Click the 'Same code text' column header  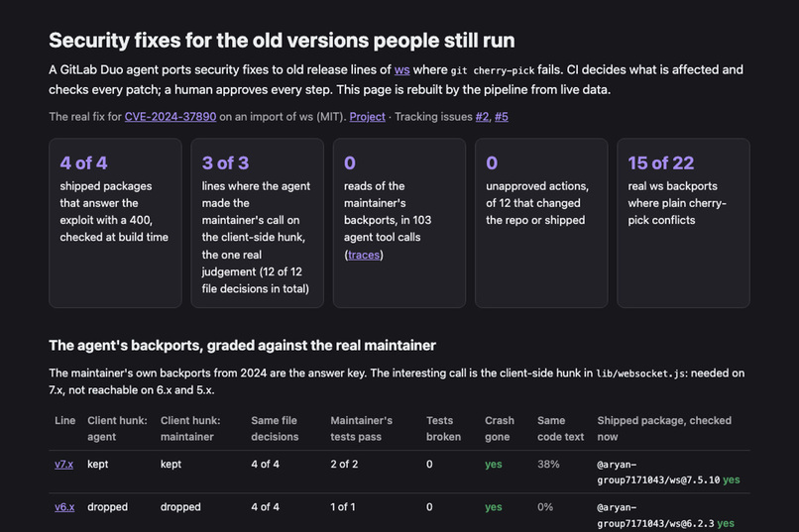coord(560,429)
